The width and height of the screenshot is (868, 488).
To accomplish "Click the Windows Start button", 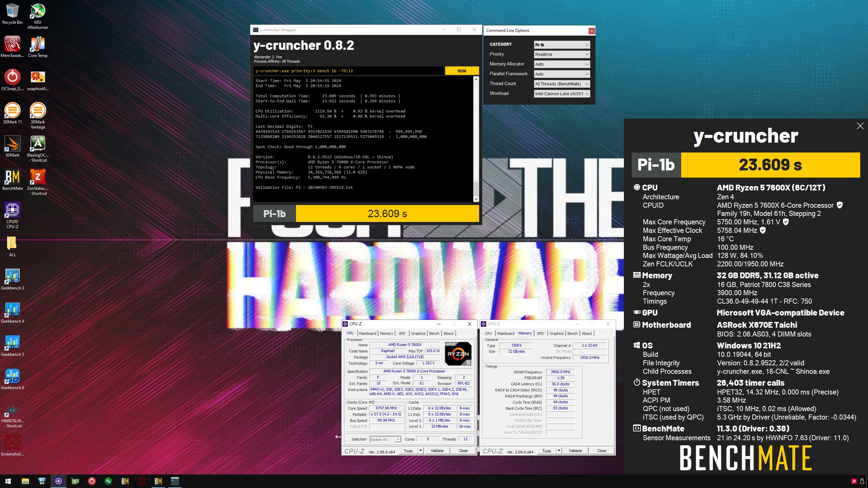I will click(8, 481).
